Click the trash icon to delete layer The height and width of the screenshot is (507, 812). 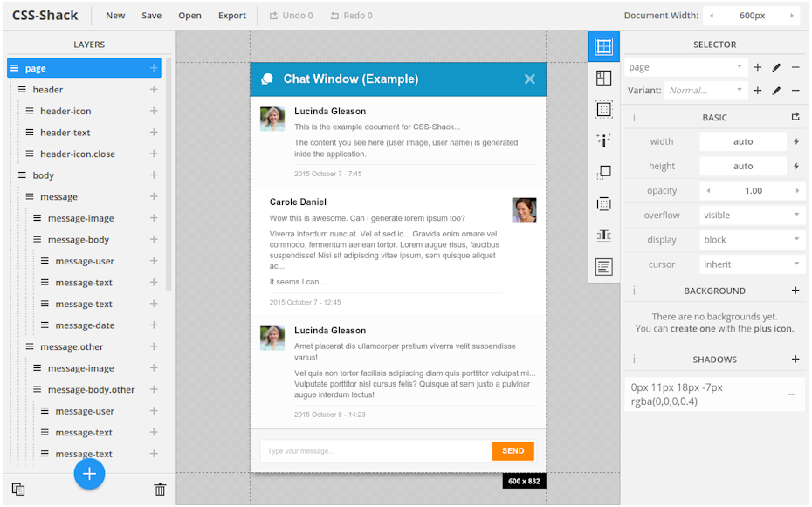click(x=160, y=490)
